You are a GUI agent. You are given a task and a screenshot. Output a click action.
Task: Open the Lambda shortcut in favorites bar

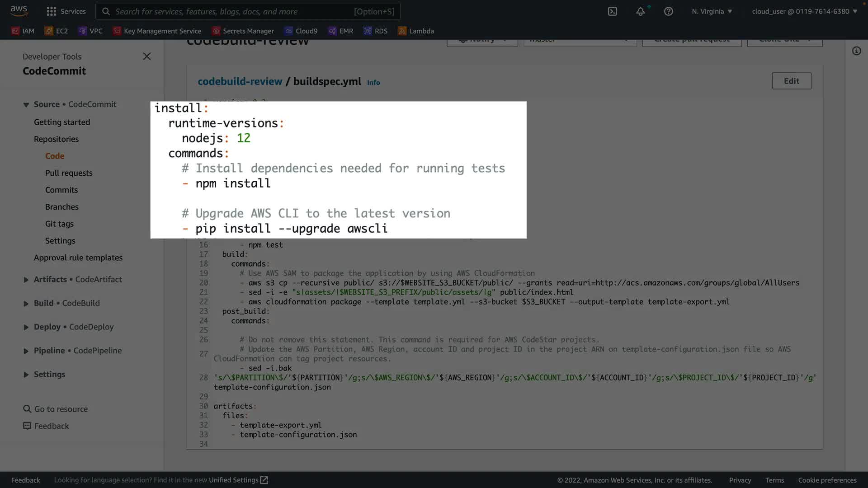tap(415, 31)
